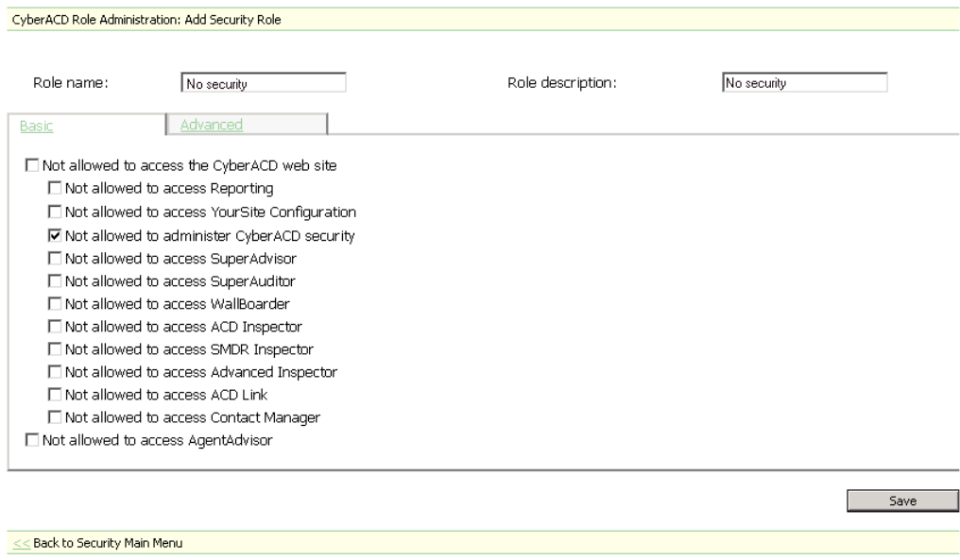The image size is (960, 560).
Task: Click into the Role name field
Action: (263, 84)
